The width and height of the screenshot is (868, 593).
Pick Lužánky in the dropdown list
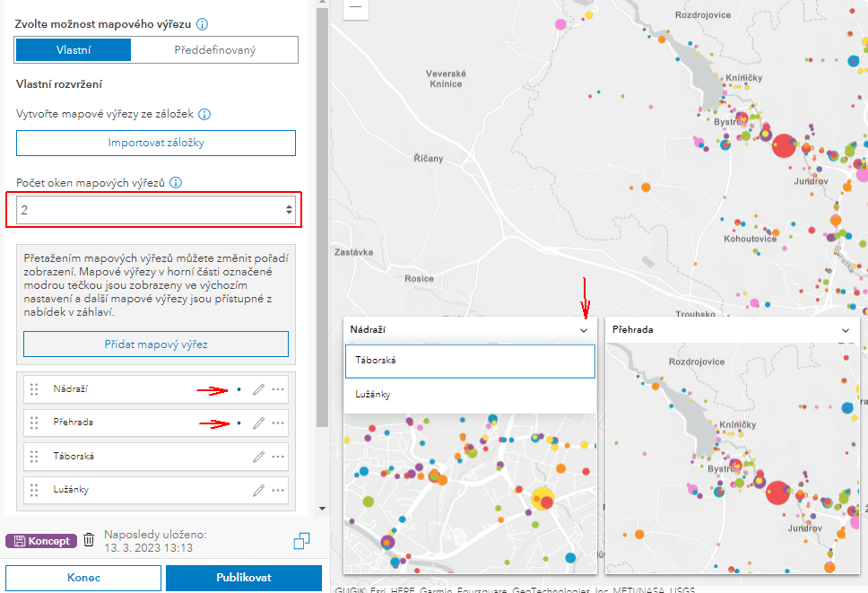470,394
